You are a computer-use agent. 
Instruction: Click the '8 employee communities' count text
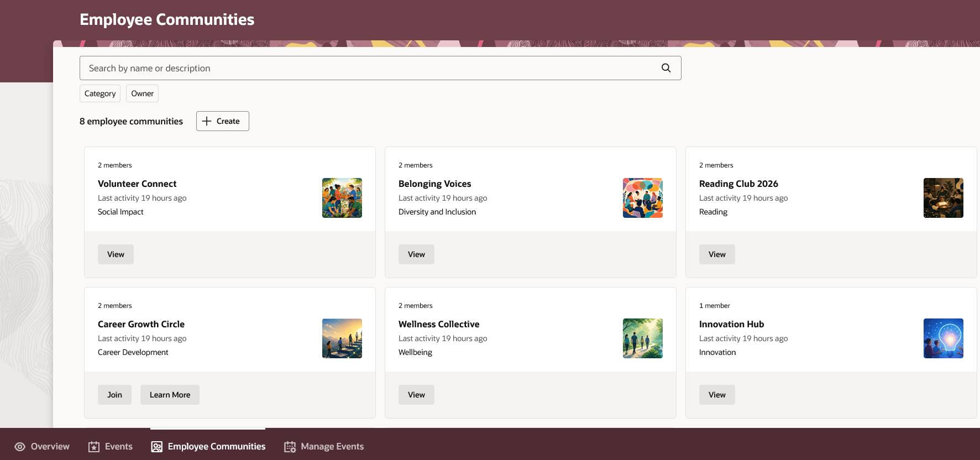coord(131,121)
